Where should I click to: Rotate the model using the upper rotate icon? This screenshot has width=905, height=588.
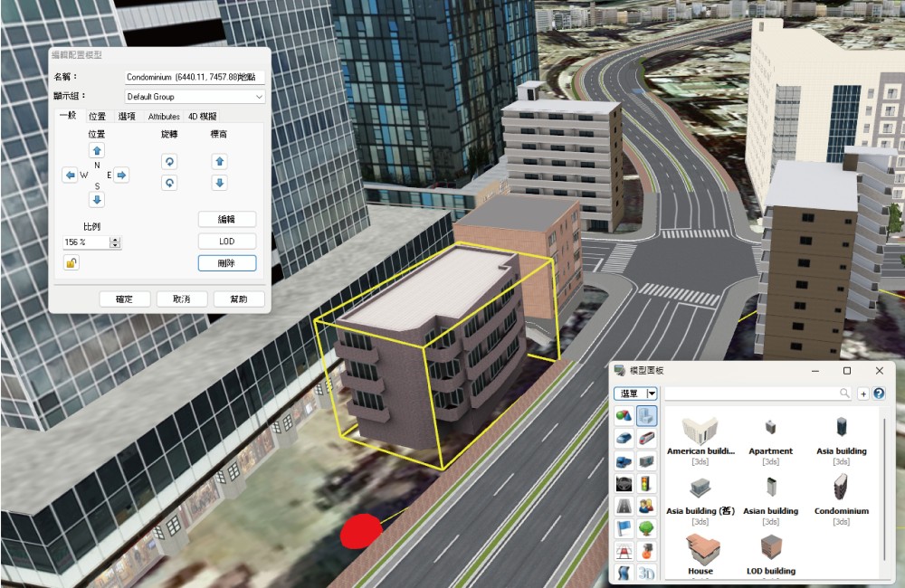tap(169, 161)
